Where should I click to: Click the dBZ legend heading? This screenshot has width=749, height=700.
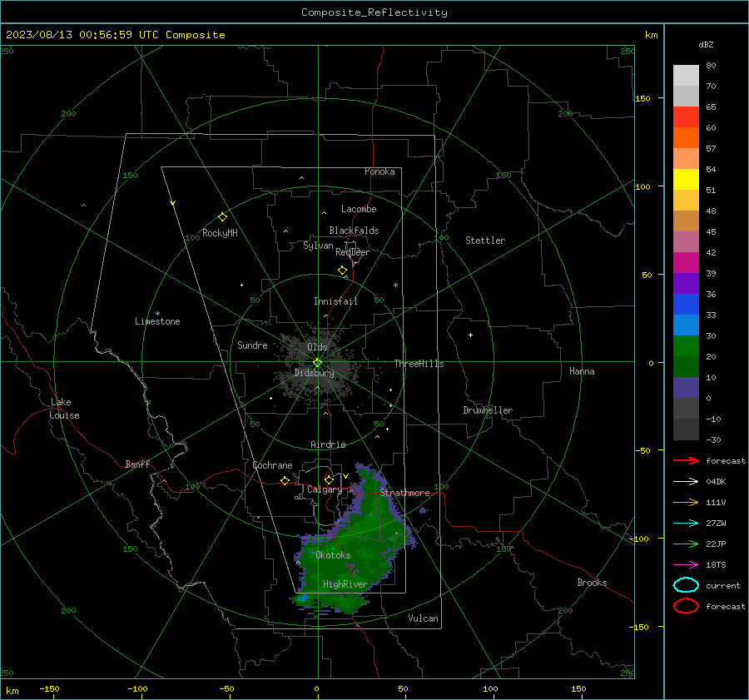[x=706, y=44]
